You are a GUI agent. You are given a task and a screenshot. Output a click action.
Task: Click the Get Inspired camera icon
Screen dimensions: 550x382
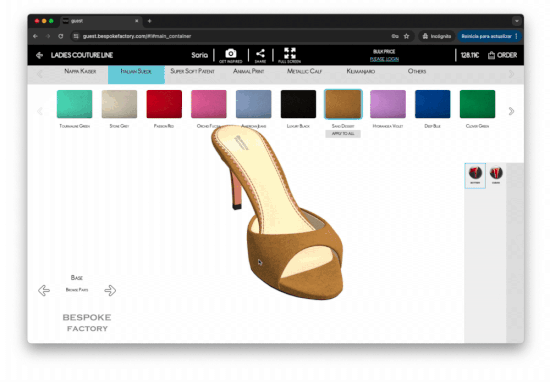pos(230,53)
